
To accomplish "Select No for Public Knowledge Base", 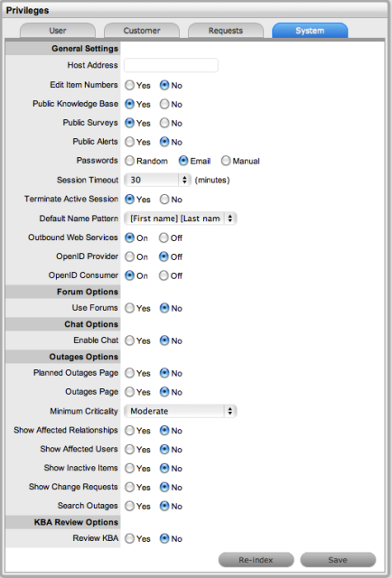I will click(164, 105).
